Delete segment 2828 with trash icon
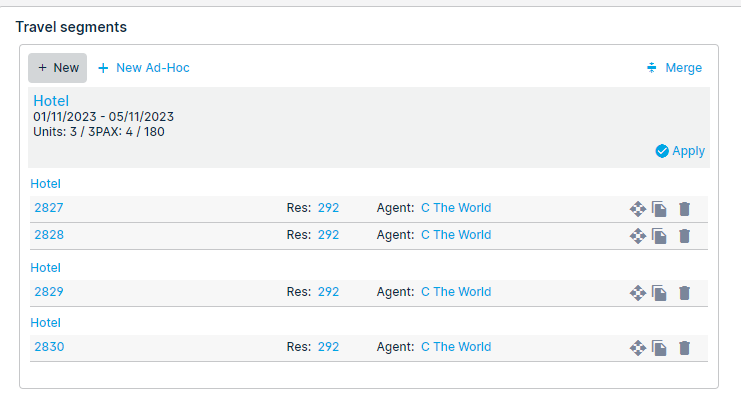This screenshot has width=741, height=395. tap(684, 236)
